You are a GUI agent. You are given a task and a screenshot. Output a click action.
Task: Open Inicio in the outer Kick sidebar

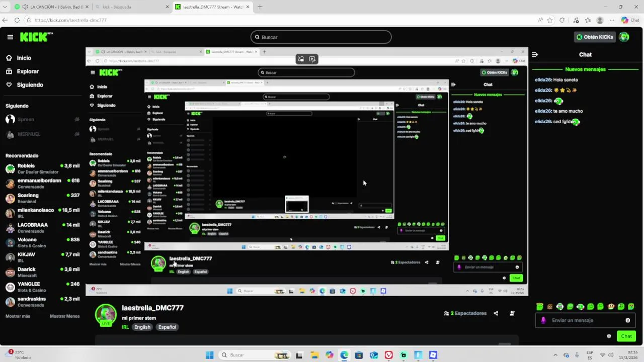[19, 58]
